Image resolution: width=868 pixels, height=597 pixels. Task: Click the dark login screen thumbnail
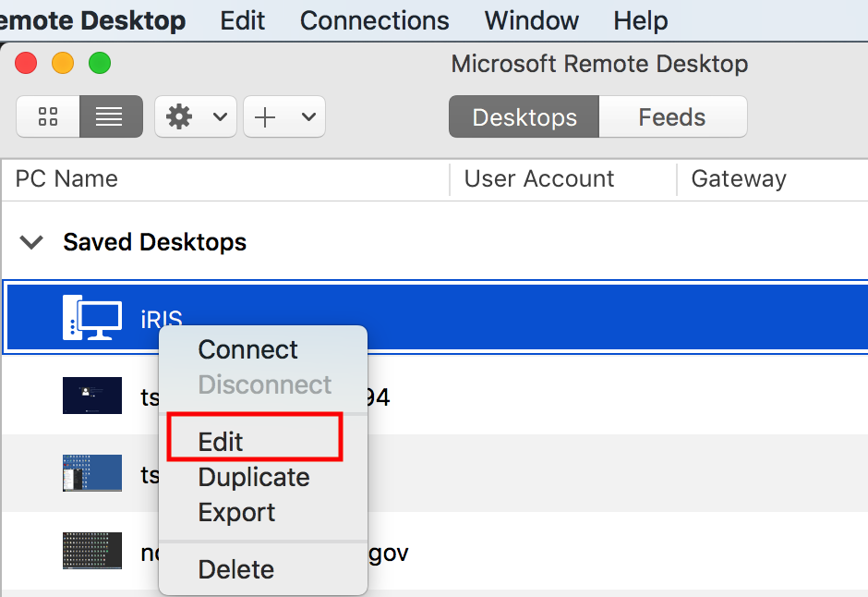92,396
